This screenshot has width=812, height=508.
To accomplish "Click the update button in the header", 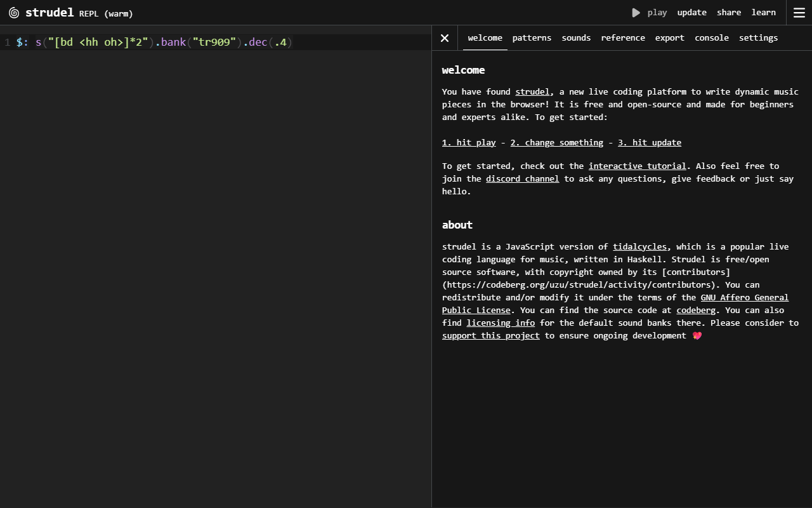I will (x=691, y=13).
